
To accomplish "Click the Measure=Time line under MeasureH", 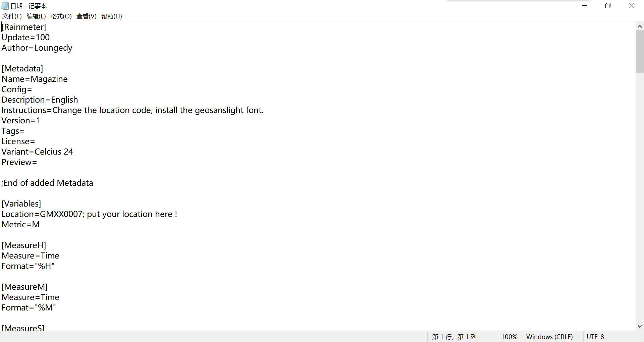I will [x=30, y=255].
